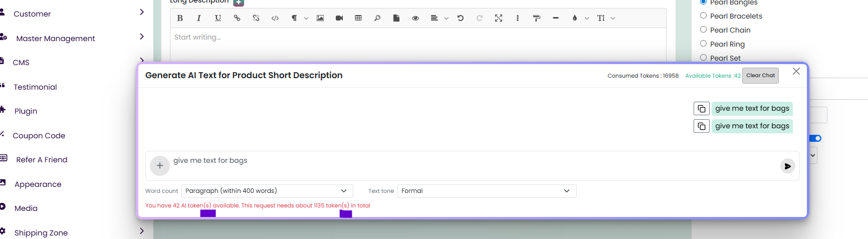Toggle italic formatting in editor toolbar
The height and width of the screenshot is (239, 868).
(x=199, y=18)
